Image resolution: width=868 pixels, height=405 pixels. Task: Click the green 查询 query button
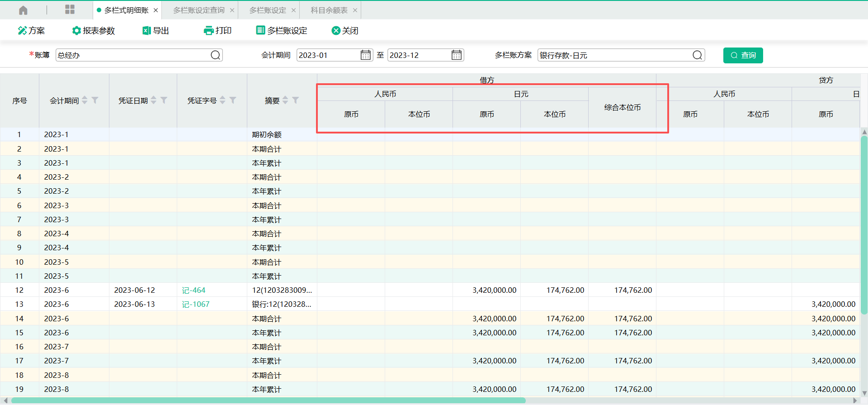pos(743,55)
